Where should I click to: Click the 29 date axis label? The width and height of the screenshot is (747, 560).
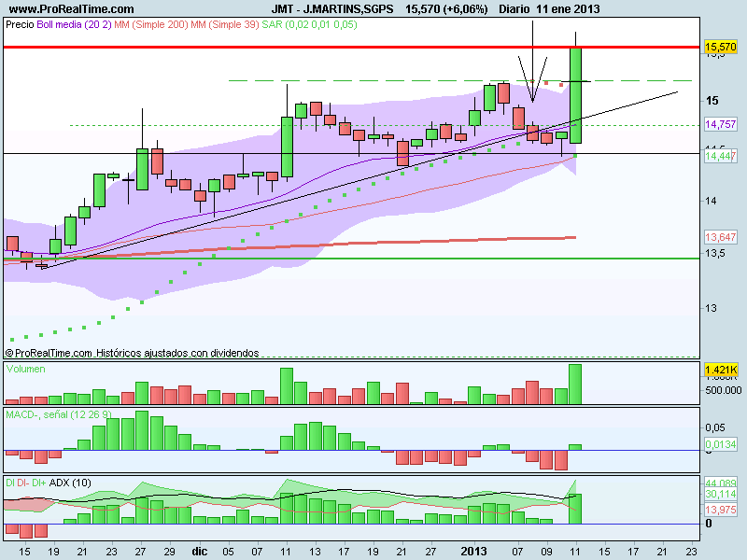170,552
